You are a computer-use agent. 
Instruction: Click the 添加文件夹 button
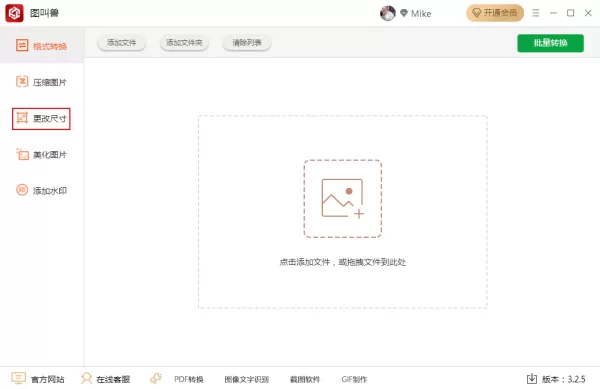click(184, 42)
